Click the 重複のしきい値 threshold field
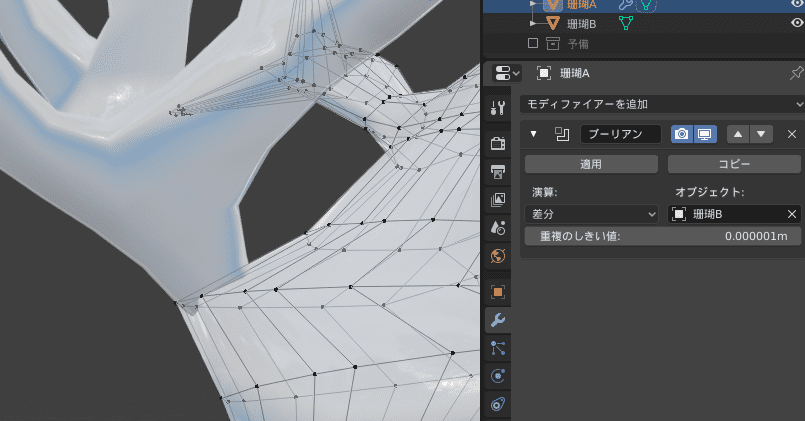This screenshot has height=421, width=805. [x=663, y=236]
